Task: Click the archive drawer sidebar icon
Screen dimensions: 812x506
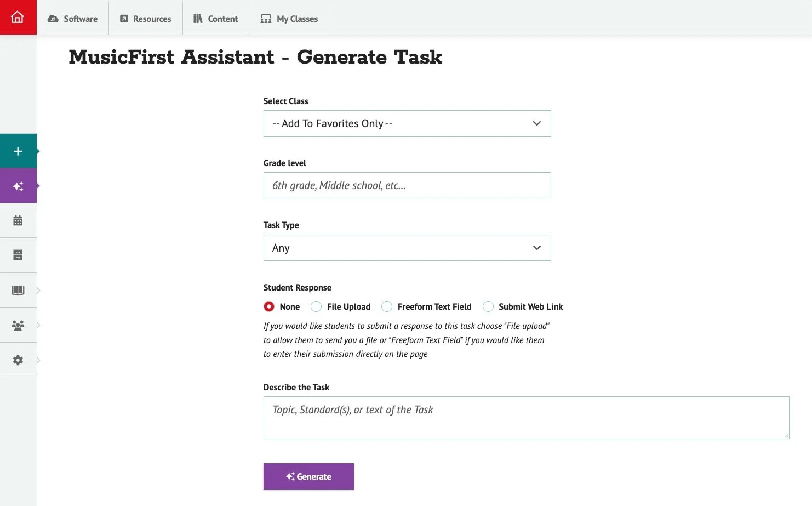Action: click(x=18, y=255)
